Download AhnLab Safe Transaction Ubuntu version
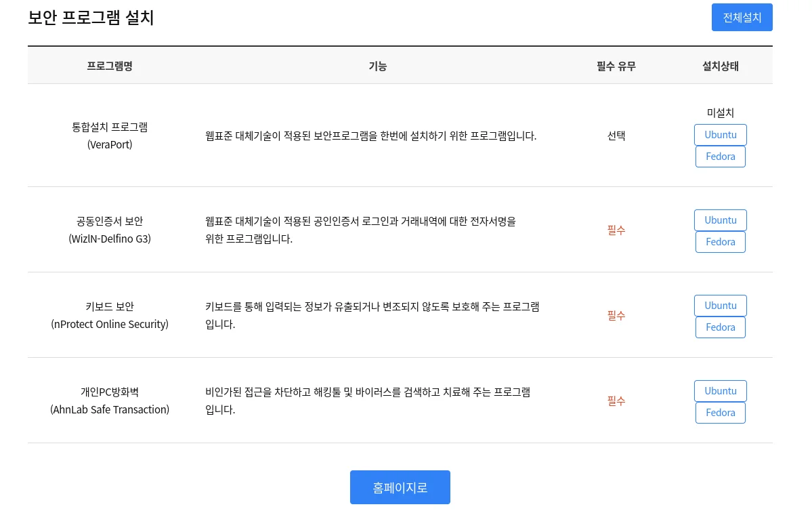Viewport: 812px width, 511px height. [720, 391]
